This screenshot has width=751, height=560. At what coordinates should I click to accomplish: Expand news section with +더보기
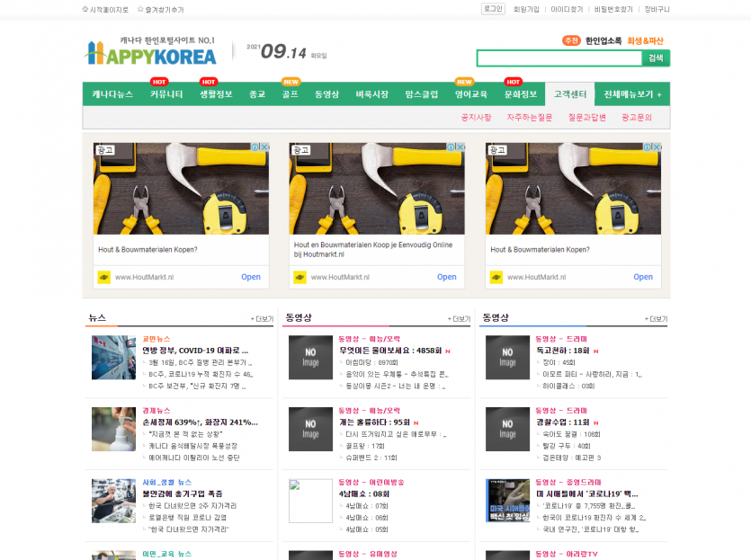point(262,319)
